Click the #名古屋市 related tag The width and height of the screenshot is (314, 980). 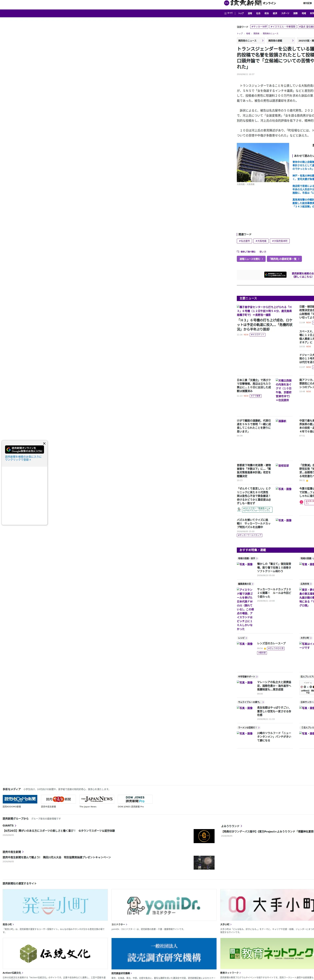coord(244,241)
